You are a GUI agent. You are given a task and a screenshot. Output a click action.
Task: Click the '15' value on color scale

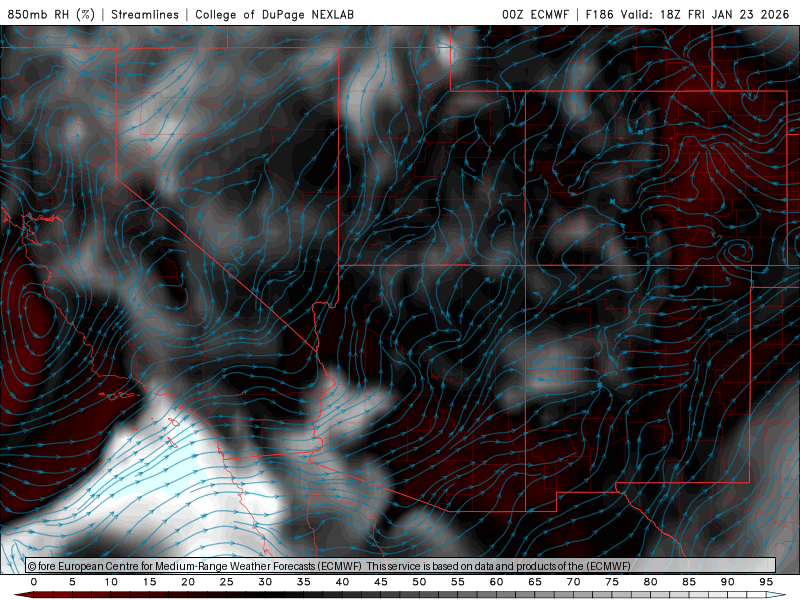tap(149, 582)
